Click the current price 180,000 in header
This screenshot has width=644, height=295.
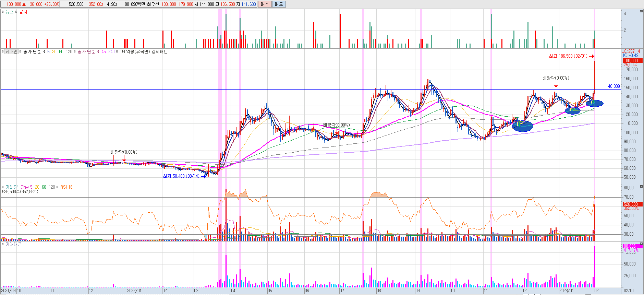(x=14, y=4)
